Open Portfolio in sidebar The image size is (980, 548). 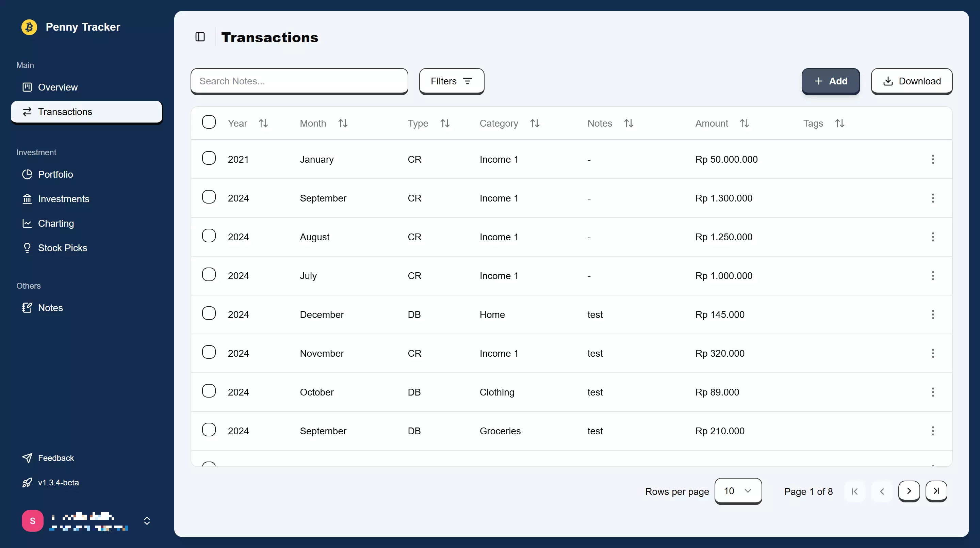[86, 174]
